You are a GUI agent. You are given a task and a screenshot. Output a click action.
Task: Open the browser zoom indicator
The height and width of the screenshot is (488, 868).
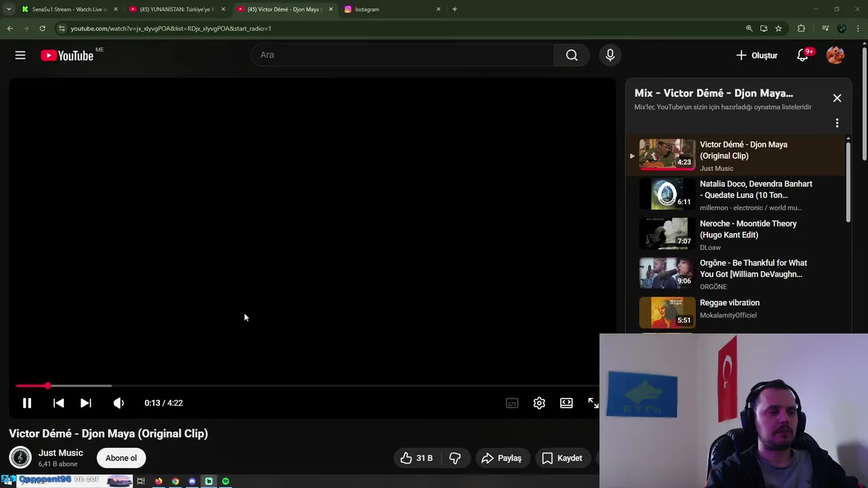tap(749, 28)
